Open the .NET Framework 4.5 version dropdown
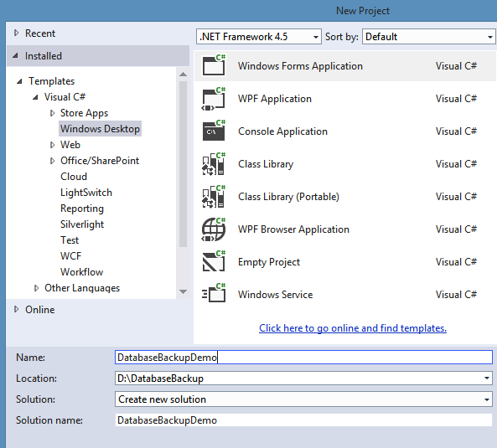Viewport: 497px width, 448px height. (x=259, y=37)
